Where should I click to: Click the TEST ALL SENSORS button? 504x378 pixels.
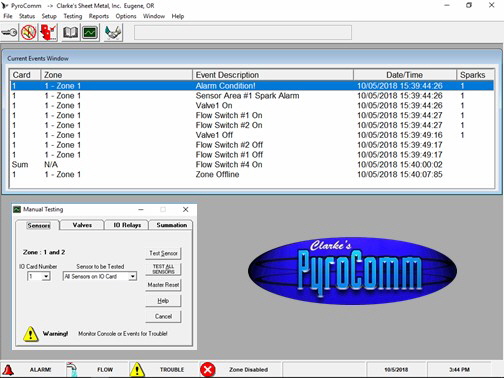(x=163, y=269)
